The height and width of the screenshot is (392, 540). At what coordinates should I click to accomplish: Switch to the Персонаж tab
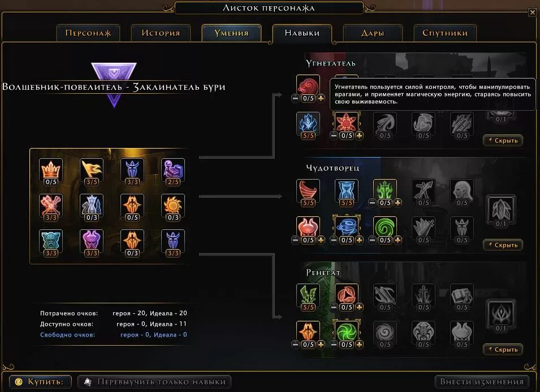(x=88, y=33)
